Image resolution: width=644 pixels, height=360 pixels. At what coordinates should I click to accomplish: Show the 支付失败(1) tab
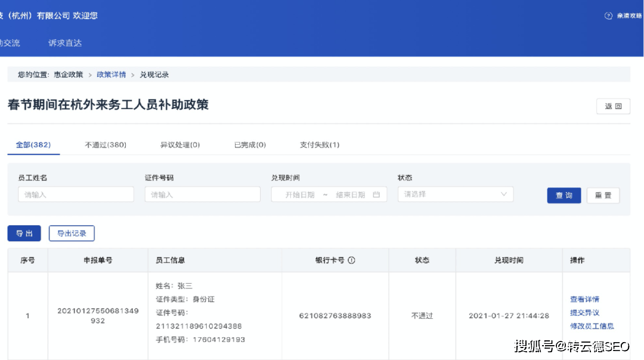click(x=320, y=145)
